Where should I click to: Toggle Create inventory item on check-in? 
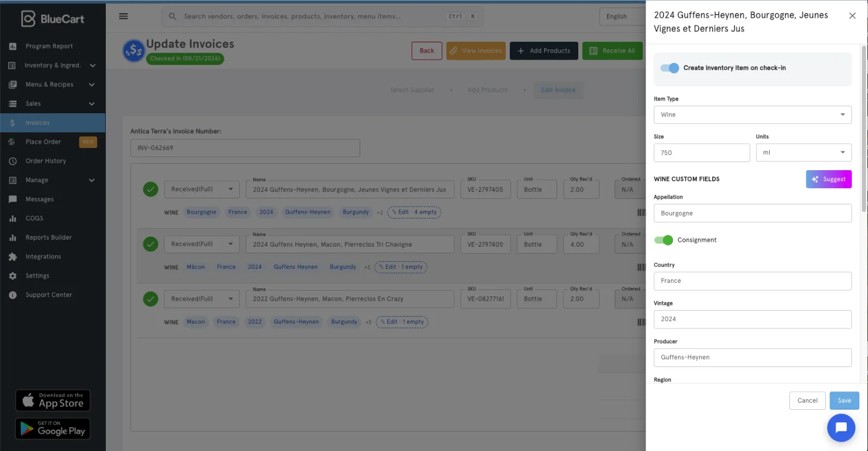click(669, 68)
